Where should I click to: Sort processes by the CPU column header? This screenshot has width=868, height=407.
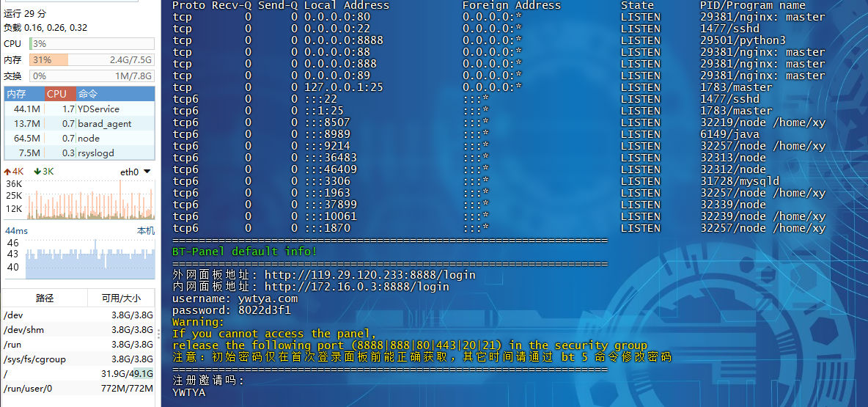tap(60, 94)
